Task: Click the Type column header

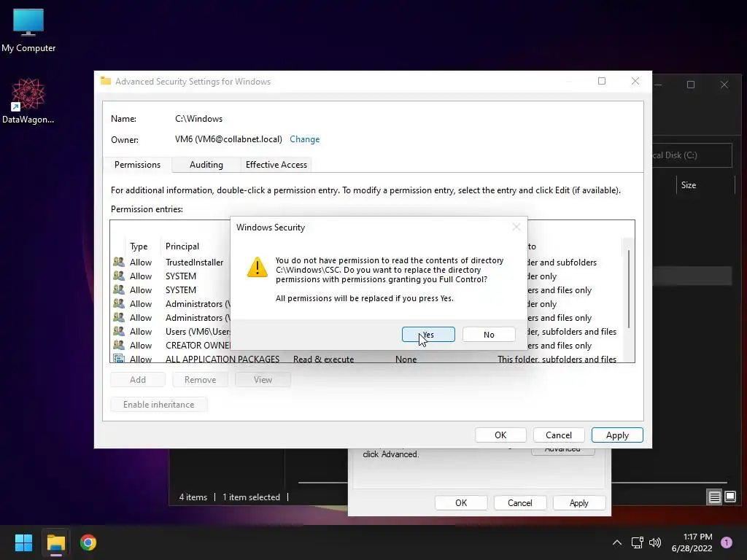Action: pyautogui.click(x=139, y=246)
